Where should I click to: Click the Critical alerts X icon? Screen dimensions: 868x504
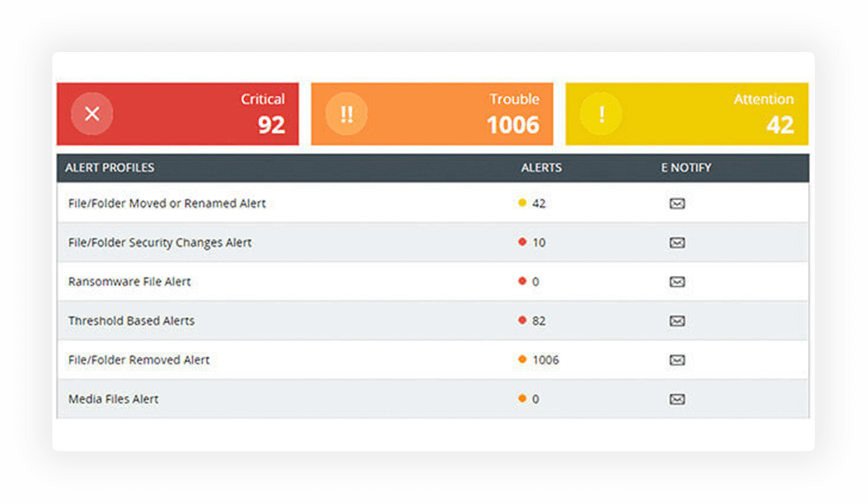91,114
